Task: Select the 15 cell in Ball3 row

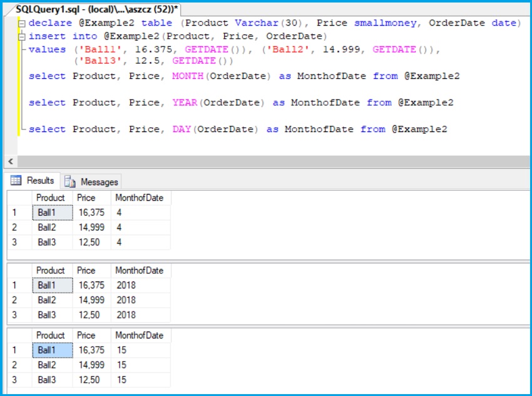Action: [x=121, y=380]
